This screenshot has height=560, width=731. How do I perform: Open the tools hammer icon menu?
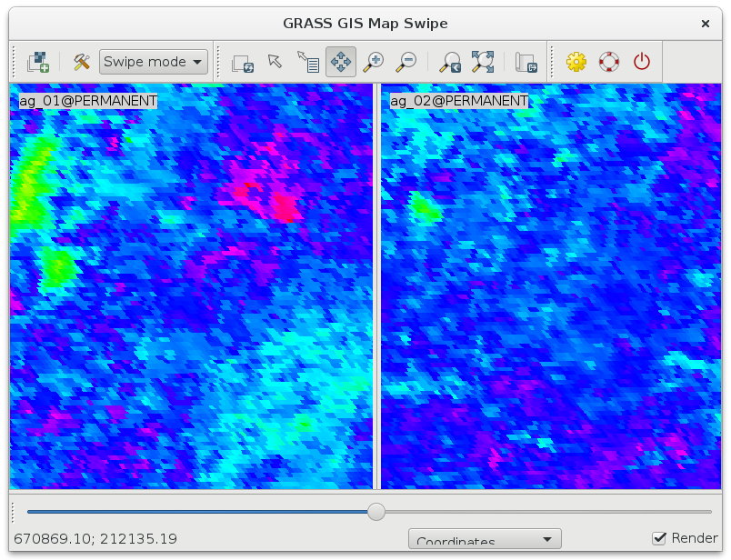(x=82, y=62)
